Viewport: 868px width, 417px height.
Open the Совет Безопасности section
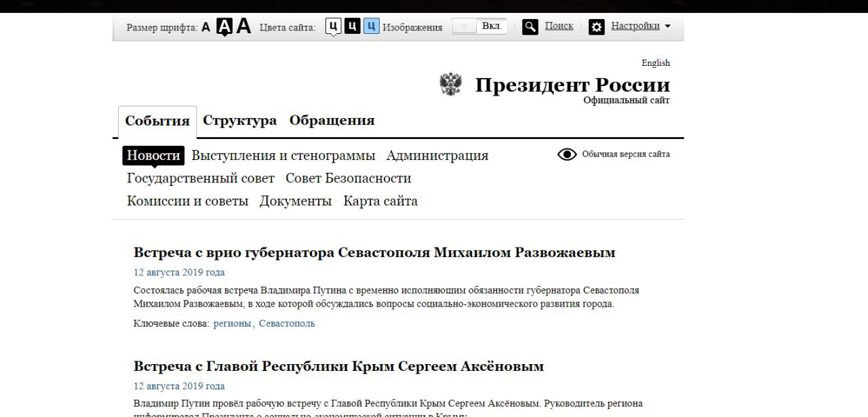tap(349, 178)
